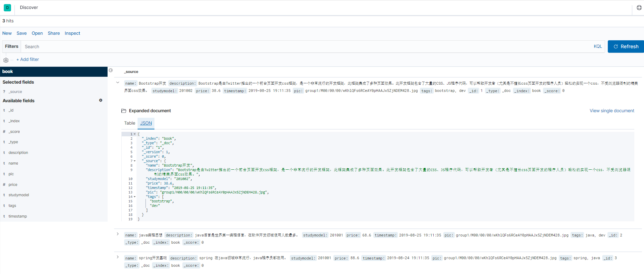Click the + Add filter link
Viewport: 644px width, 274px height.
point(28,60)
